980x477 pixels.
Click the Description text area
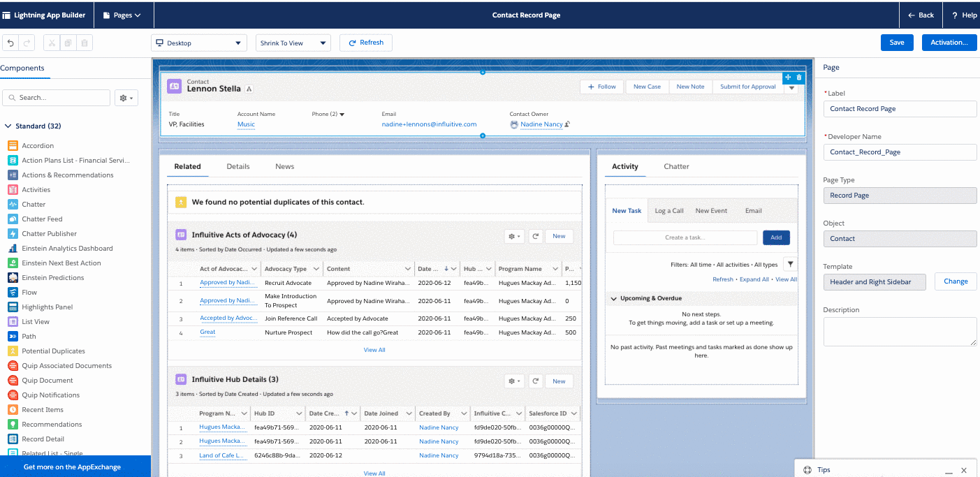coord(900,332)
